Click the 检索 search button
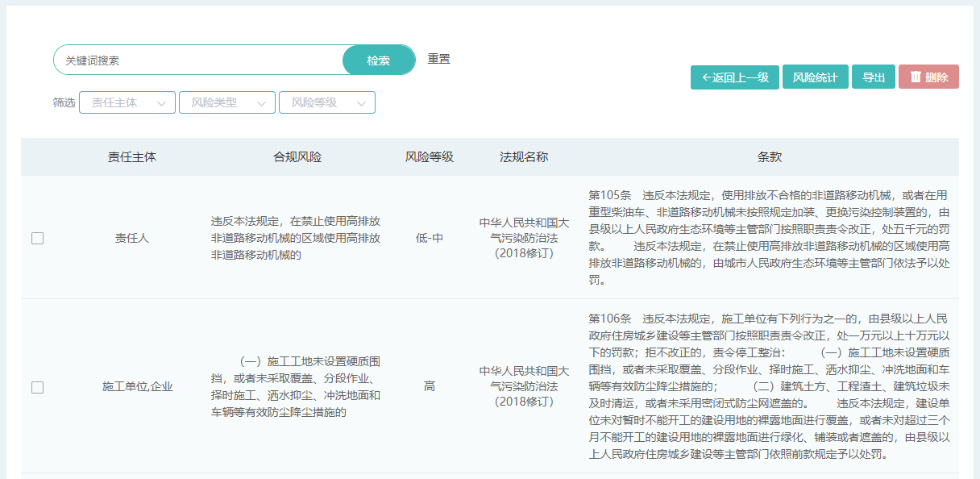980x479 pixels. coord(379,60)
